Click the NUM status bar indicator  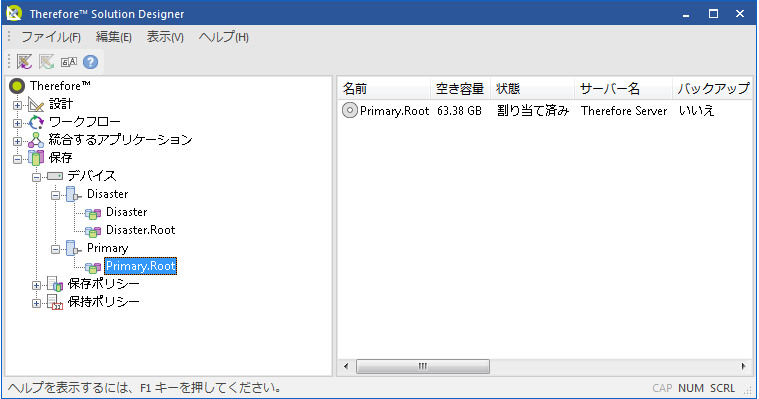(x=691, y=388)
